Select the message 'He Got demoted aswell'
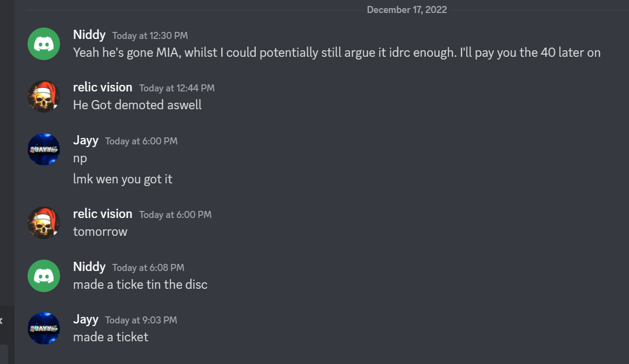 coord(137,105)
